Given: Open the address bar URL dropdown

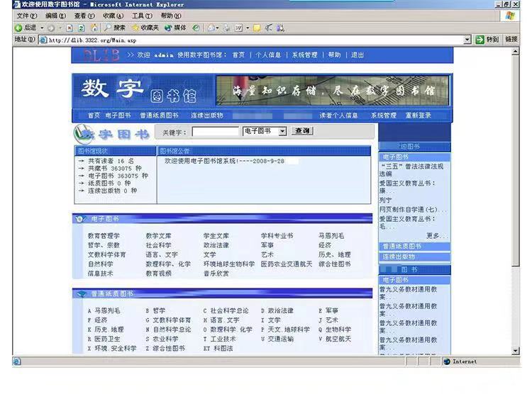Looking at the screenshot, I should point(467,40).
